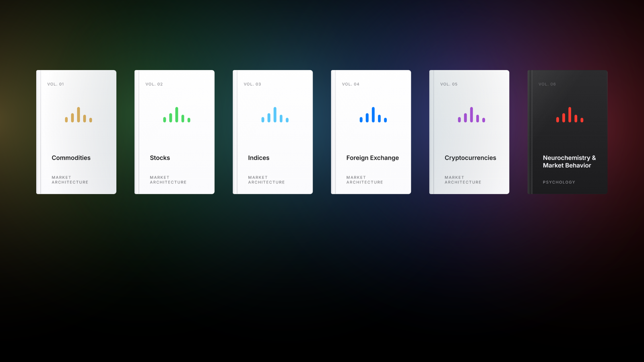Click the gold bar-chart icon on Commodities

(78, 115)
